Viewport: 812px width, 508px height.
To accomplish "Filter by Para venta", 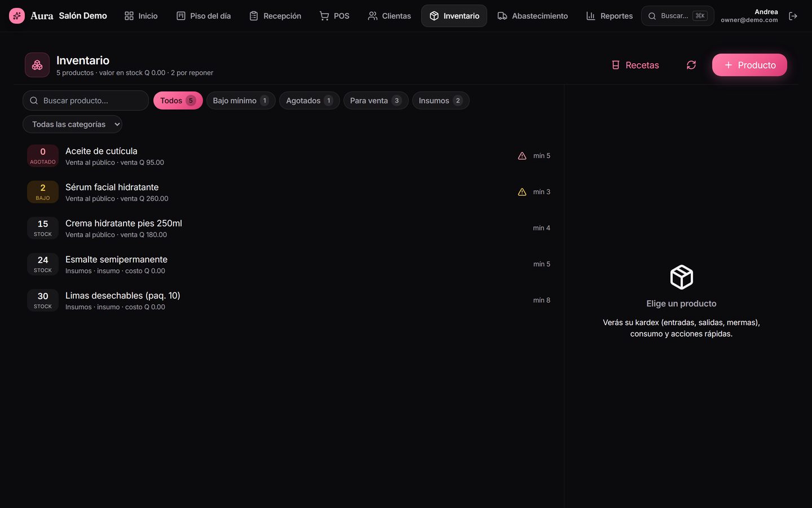I will click(376, 100).
